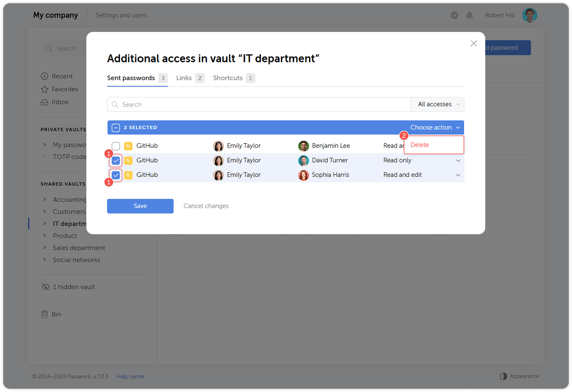Open the Inbox tray icon

44,102
